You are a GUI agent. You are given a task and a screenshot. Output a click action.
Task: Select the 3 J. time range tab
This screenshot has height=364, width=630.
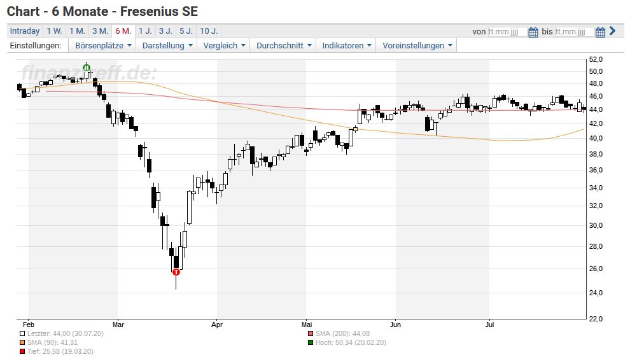pyautogui.click(x=165, y=31)
